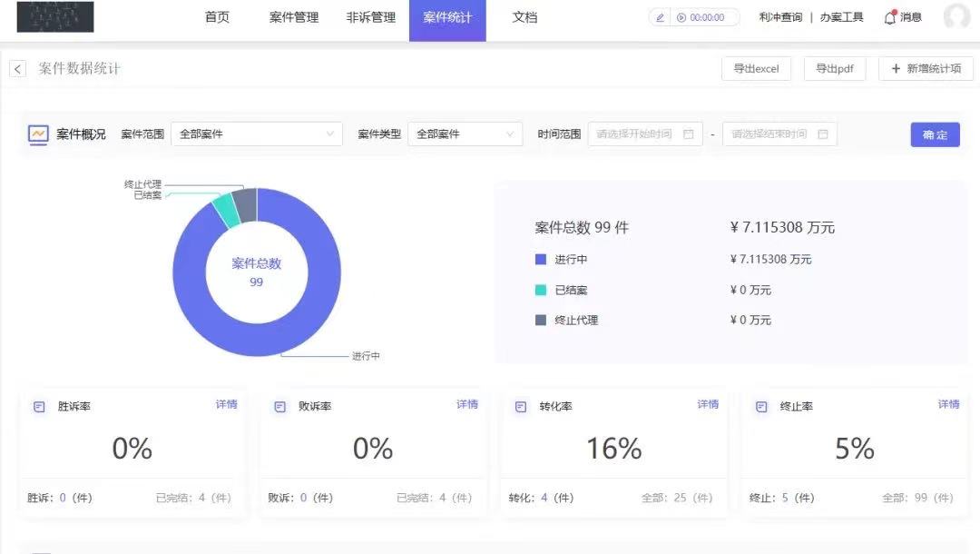Image resolution: width=980 pixels, height=554 pixels.
Task: Click the 胜诉率 card icon
Action: click(x=39, y=407)
